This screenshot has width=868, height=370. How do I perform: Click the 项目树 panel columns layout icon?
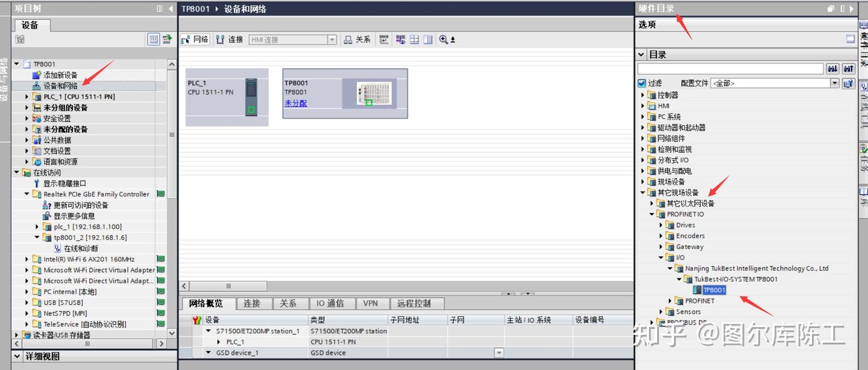click(160, 8)
